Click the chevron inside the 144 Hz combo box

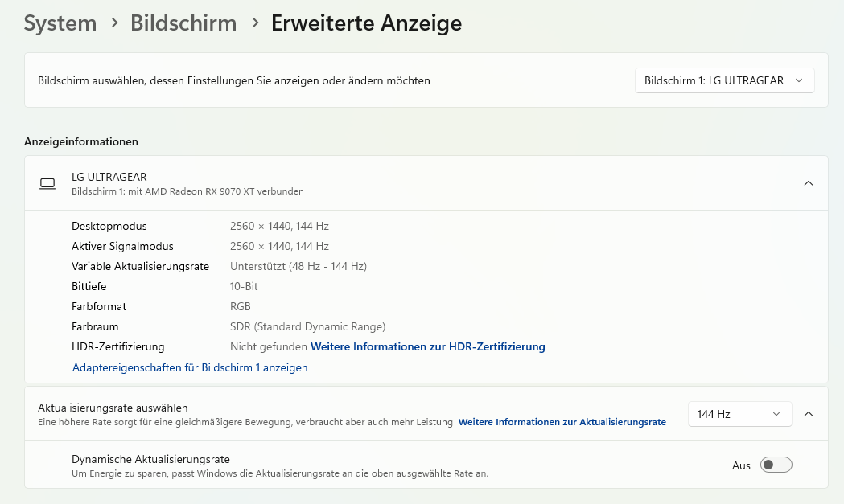point(777,414)
